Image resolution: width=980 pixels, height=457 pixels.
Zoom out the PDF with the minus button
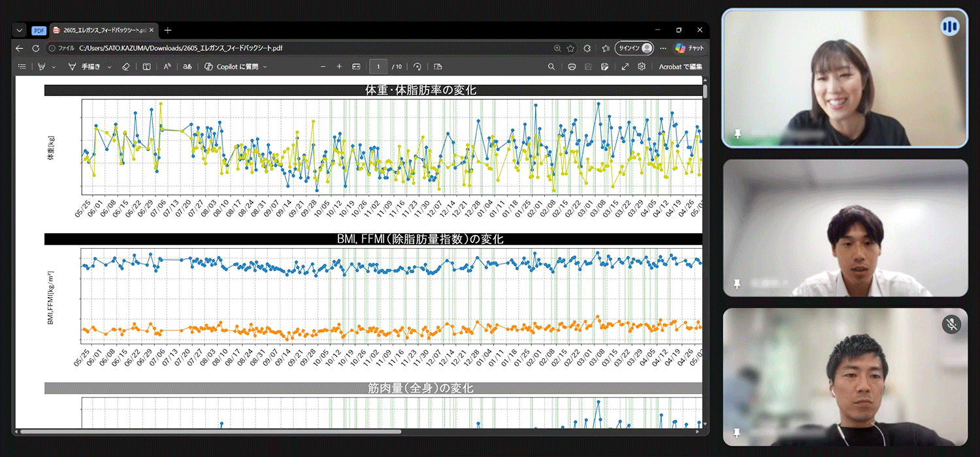(323, 67)
